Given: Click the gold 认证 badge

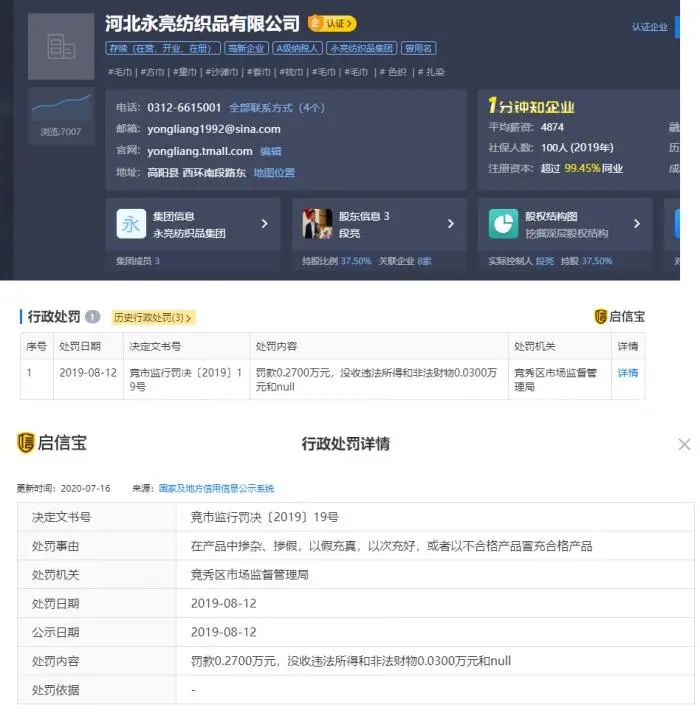Looking at the screenshot, I should [x=332, y=23].
